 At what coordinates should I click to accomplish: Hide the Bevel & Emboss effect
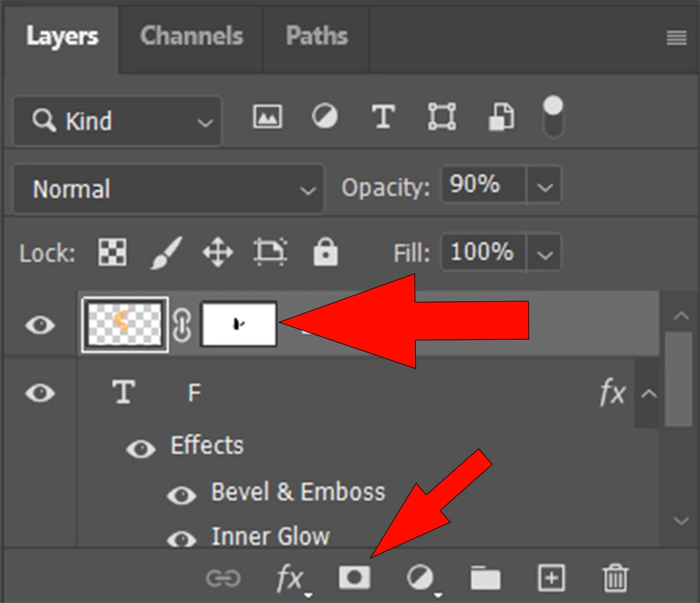[x=182, y=495]
